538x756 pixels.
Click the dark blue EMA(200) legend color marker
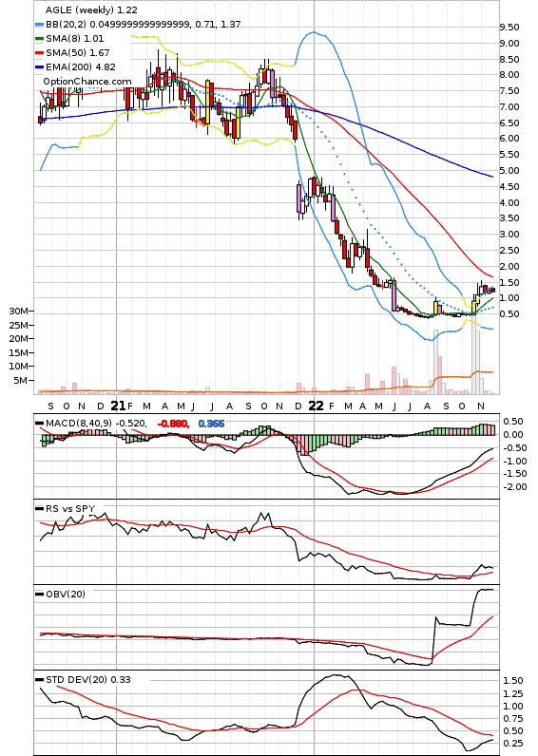40,67
